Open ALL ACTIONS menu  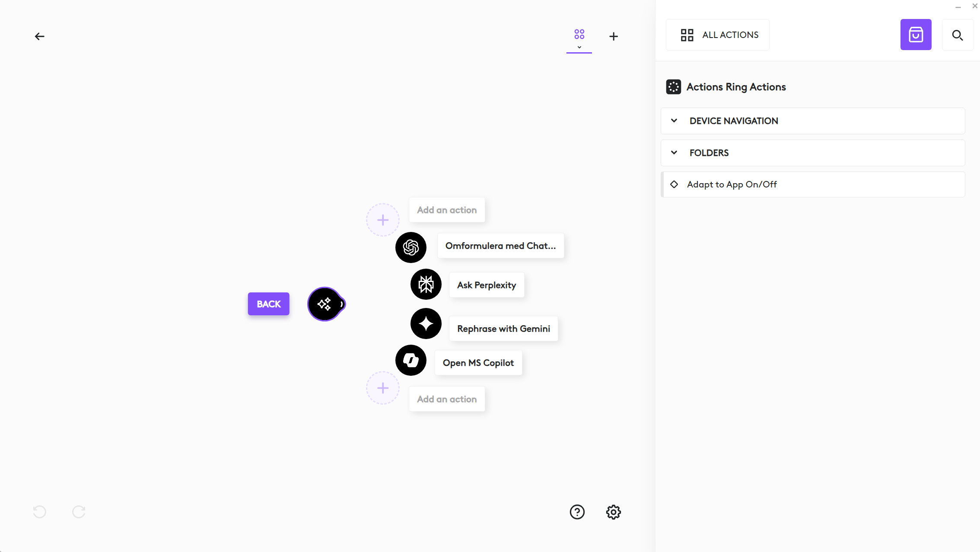click(718, 35)
